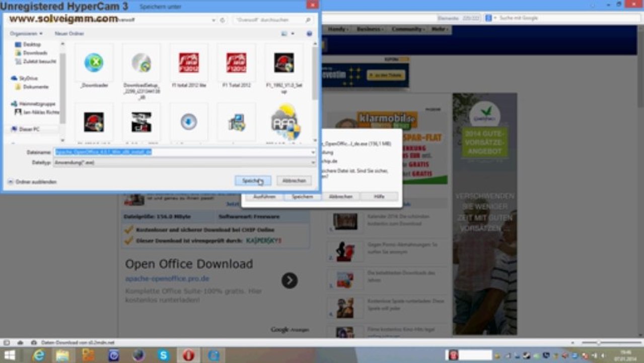Viewport: 644px width, 363px height.
Task: Open the Kalender 2014 article thumbnail
Action: click(345, 221)
